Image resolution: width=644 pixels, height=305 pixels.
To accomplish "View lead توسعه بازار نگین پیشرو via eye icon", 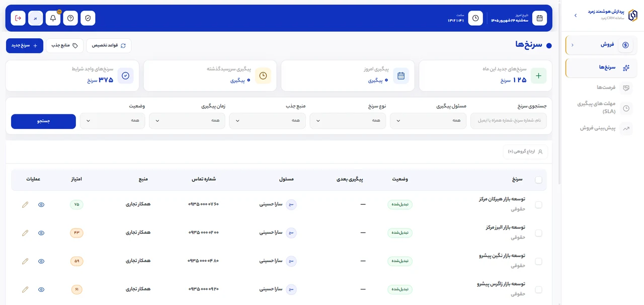I will [41, 261].
